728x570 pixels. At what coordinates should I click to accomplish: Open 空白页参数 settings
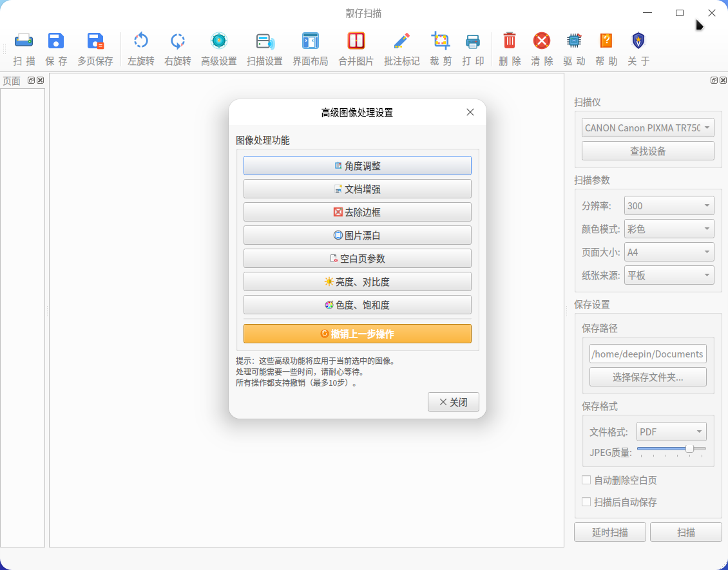[358, 258]
